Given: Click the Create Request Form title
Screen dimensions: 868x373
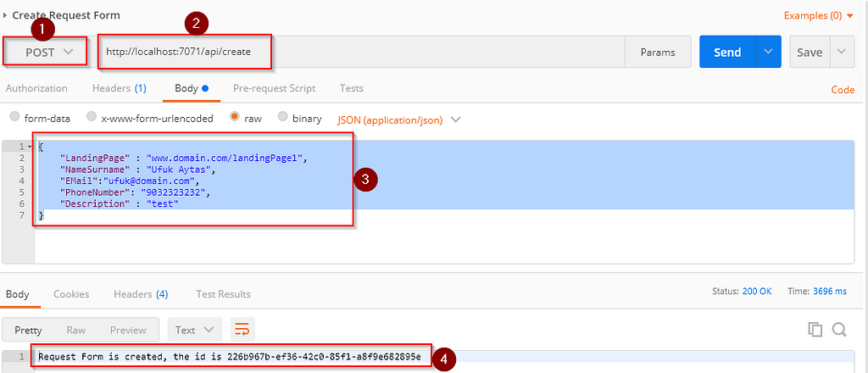Looking at the screenshot, I should 66,15.
